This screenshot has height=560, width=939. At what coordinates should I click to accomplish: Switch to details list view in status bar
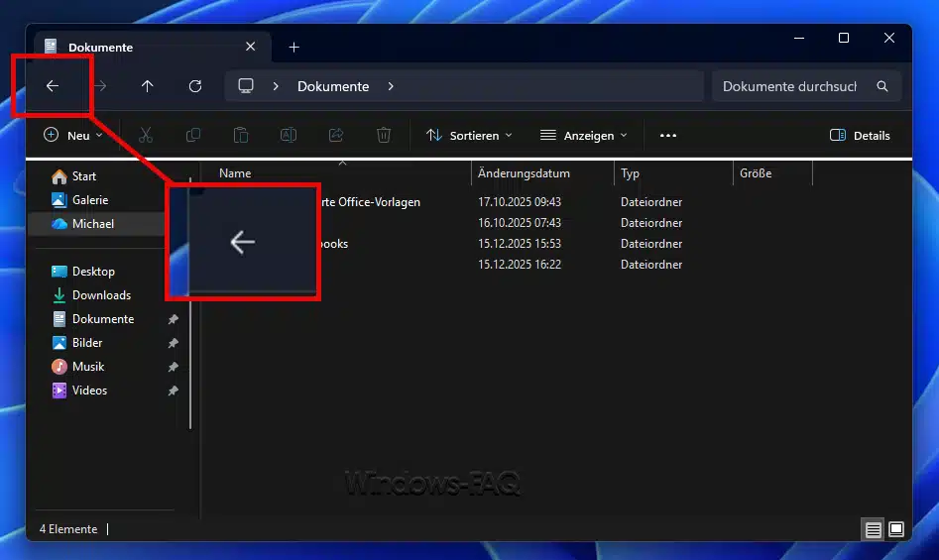click(x=873, y=530)
